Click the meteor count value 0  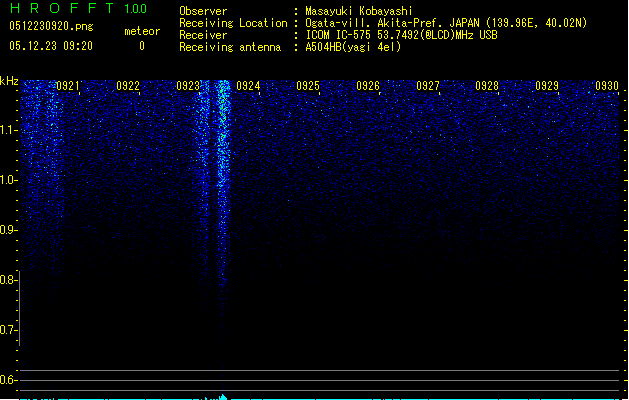coord(142,46)
